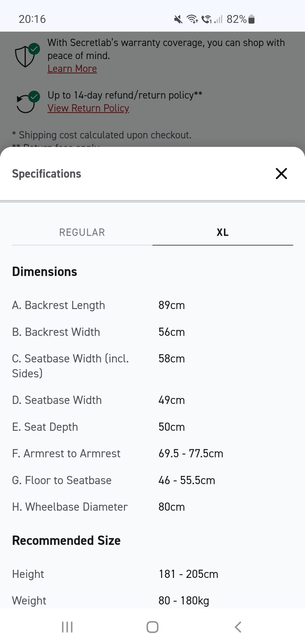Viewport: 305px width, 644px height.
Task: Tap the Recommended Size heading
Action: (x=66, y=540)
